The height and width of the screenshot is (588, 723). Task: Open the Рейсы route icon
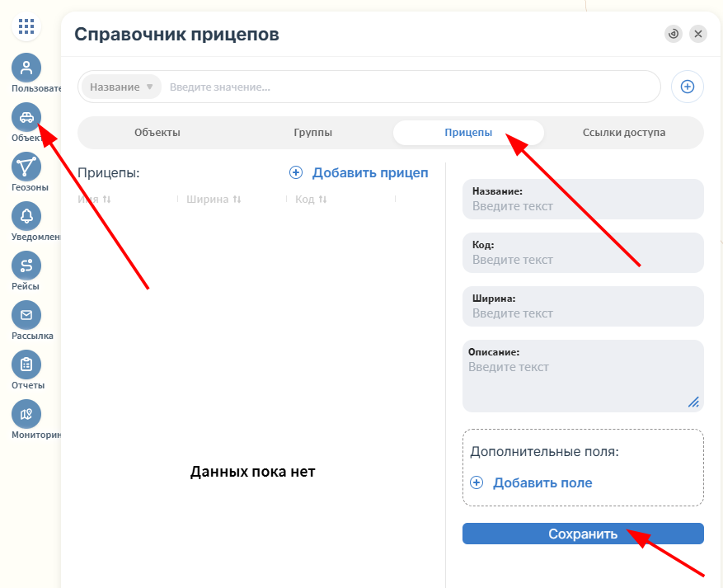pos(26,266)
